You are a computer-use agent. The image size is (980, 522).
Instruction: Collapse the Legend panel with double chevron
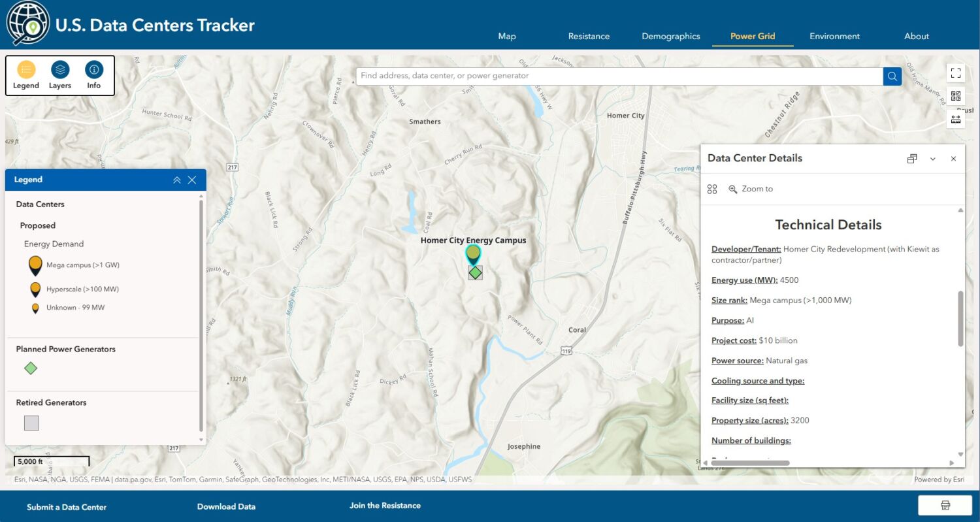click(x=177, y=180)
